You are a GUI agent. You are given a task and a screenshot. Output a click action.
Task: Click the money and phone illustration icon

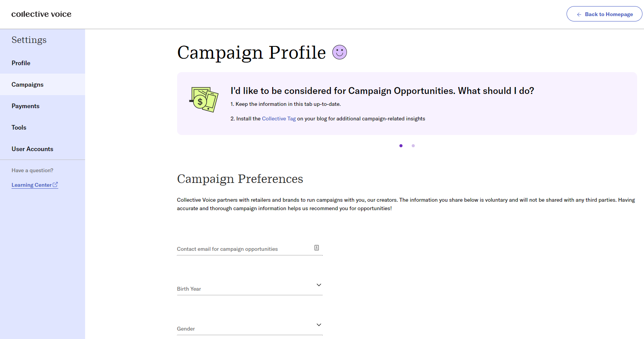[204, 100]
